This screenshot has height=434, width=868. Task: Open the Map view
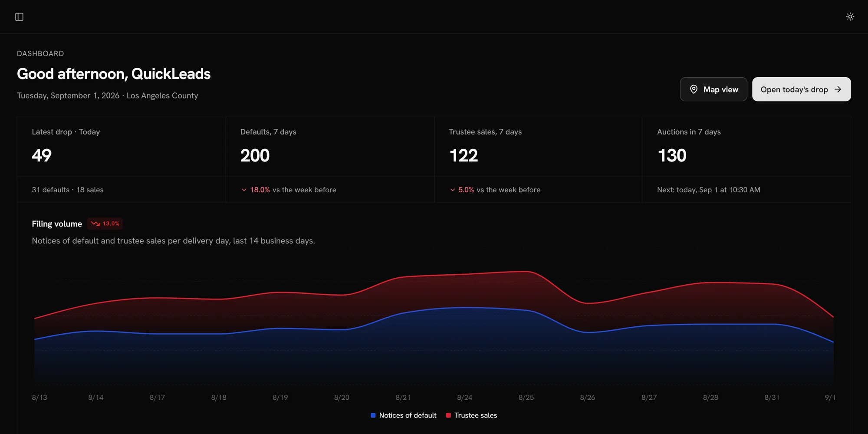coord(713,89)
